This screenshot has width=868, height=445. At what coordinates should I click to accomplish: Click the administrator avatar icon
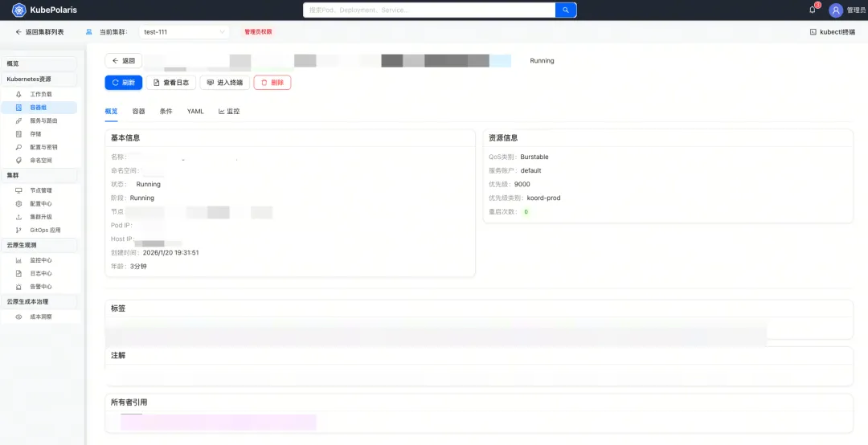point(836,10)
